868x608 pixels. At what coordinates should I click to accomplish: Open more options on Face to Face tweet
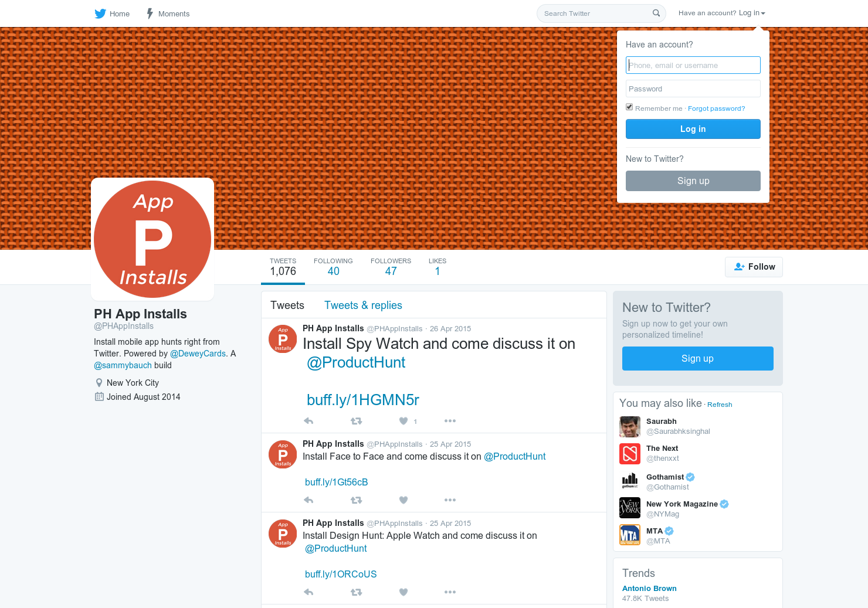tap(450, 500)
